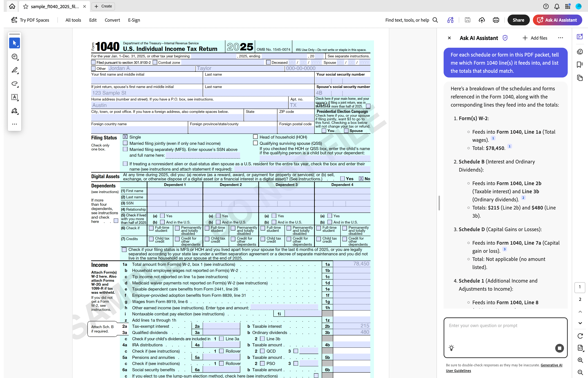Select the text box tool
Image resolution: width=588 pixels, height=378 pixels.
[15, 97]
